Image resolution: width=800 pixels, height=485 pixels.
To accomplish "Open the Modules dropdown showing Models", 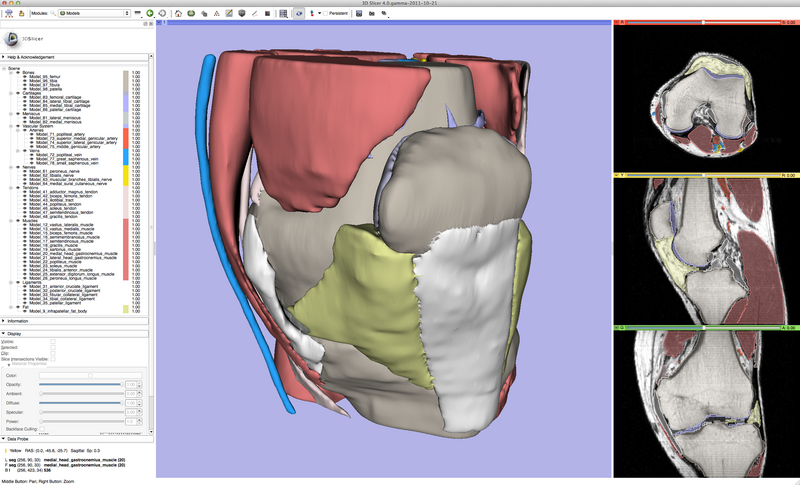I will (x=94, y=13).
